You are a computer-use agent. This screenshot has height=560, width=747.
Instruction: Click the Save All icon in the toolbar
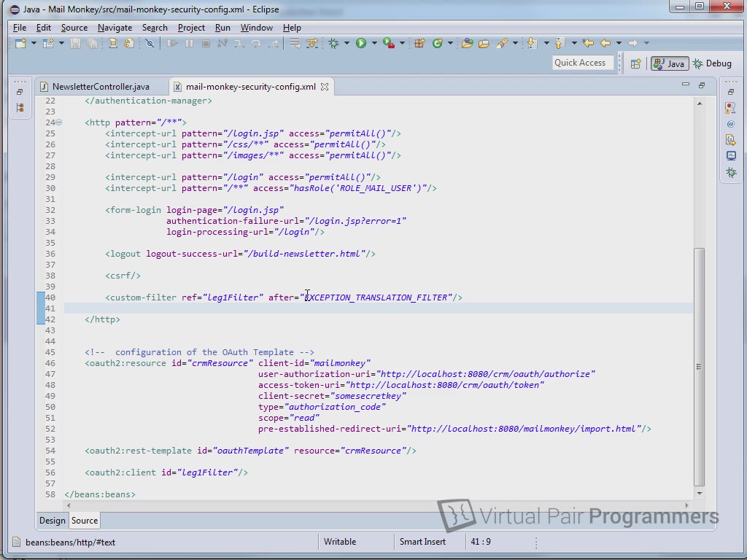[x=92, y=43]
